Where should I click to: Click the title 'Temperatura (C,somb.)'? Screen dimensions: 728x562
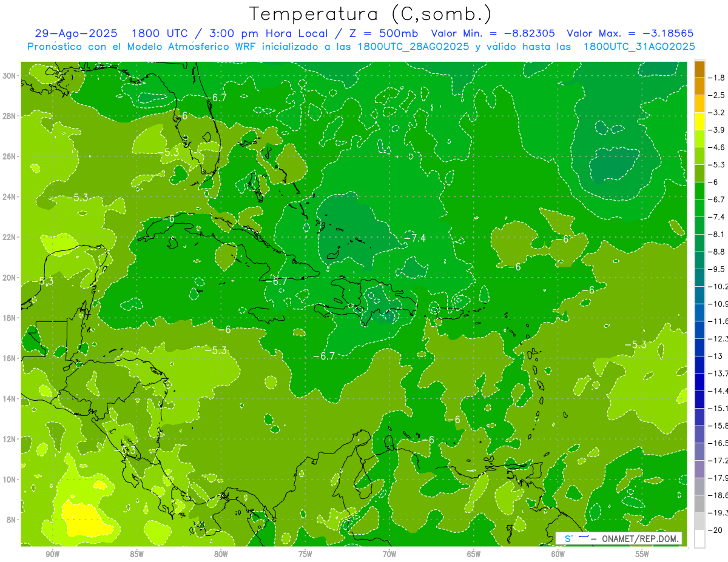371,14
